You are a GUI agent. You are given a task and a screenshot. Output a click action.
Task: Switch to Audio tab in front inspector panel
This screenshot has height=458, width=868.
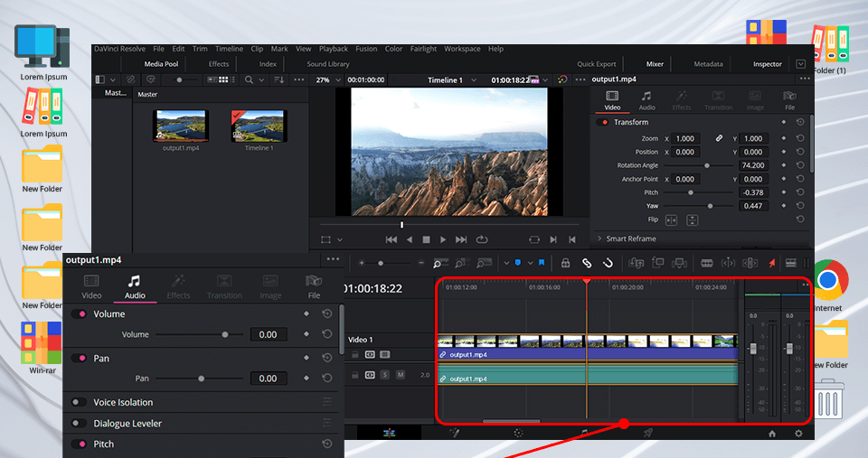(x=135, y=286)
